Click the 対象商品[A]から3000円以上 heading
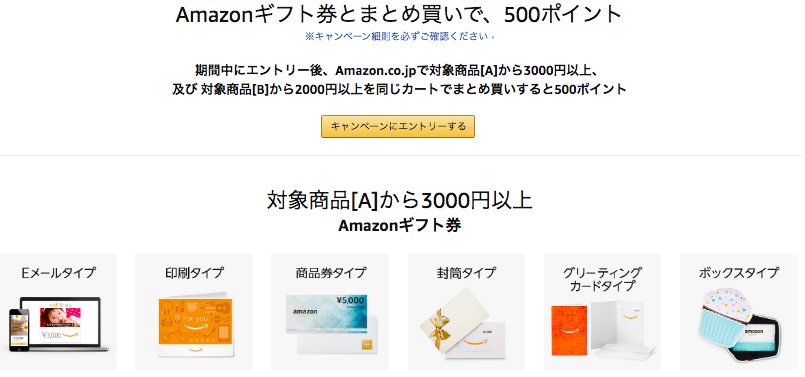This screenshot has height=377, width=805. coord(399,200)
